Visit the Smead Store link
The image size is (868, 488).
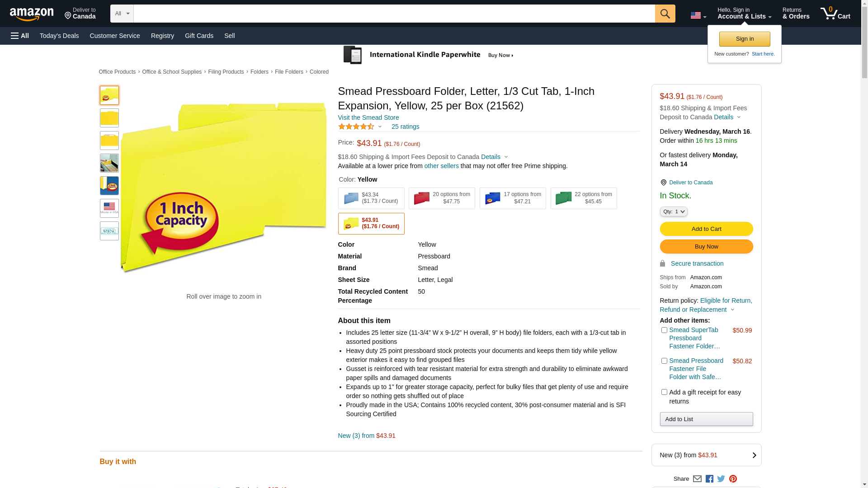[368, 117]
